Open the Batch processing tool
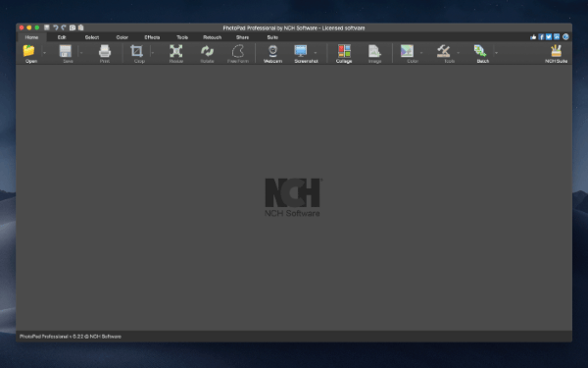The image size is (588, 368). coord(479,51)
